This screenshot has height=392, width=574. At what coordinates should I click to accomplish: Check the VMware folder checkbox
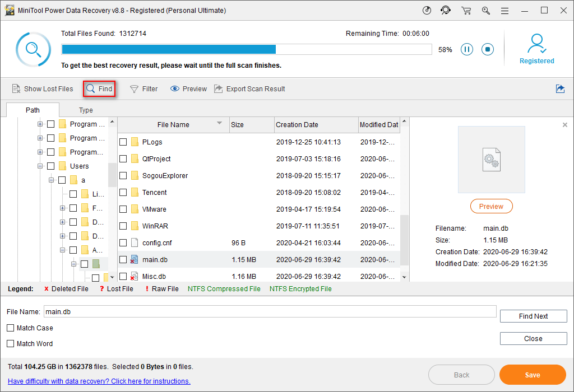click(x=123, y=209)
